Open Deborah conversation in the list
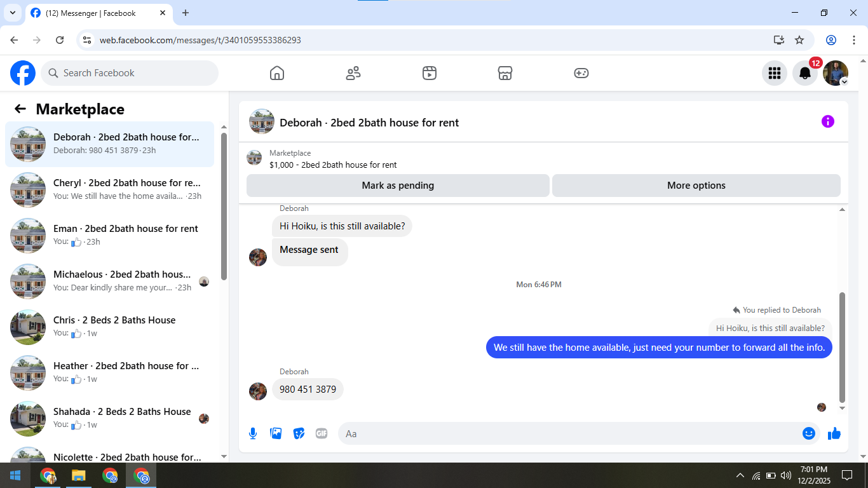Image resolution: width=868 pixels, height=488 pixels. coord(109,144)
